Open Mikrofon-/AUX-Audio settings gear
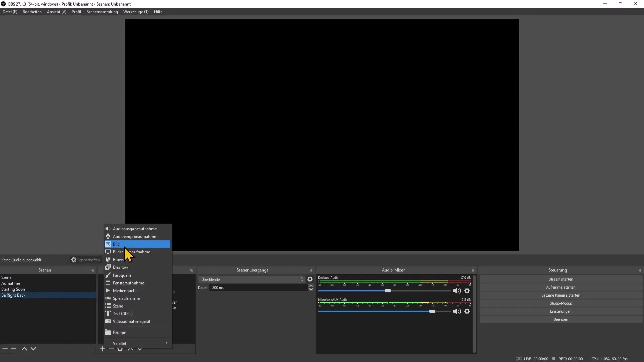The height and width of the screenshot is (362, 644). (x=467, y=311)
